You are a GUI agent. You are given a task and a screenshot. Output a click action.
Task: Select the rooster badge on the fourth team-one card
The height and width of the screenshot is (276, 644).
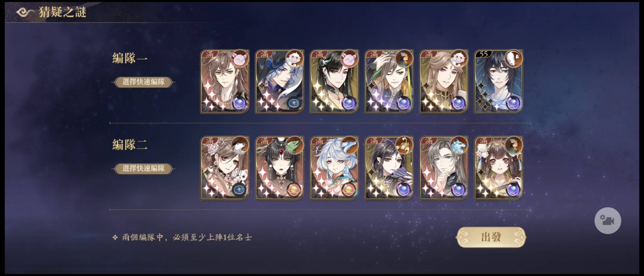click(x=404, y=59)
